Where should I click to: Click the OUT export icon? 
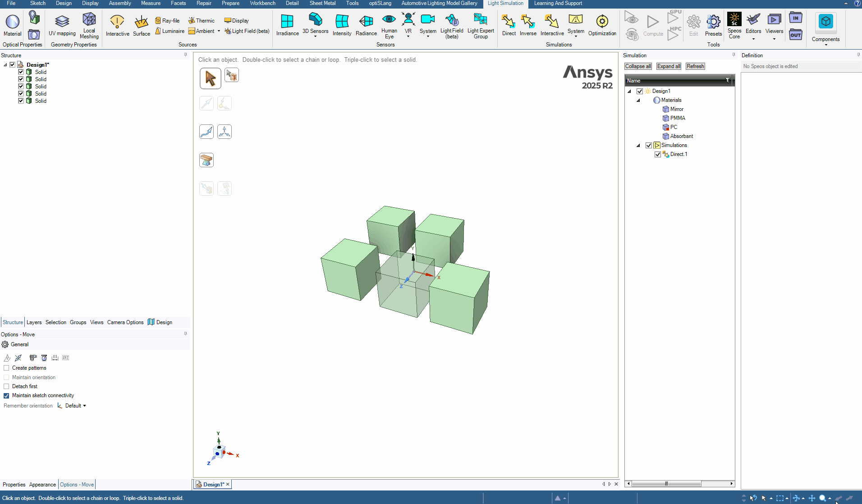796,35
